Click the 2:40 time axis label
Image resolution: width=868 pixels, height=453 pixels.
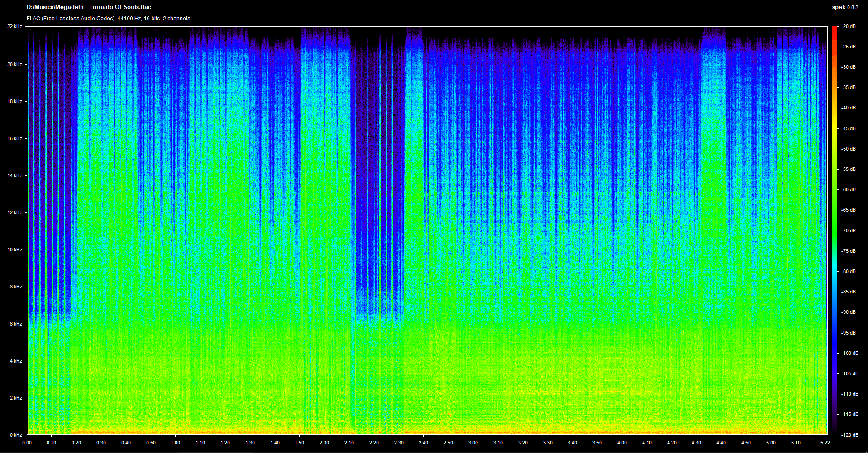click(424, 443)
